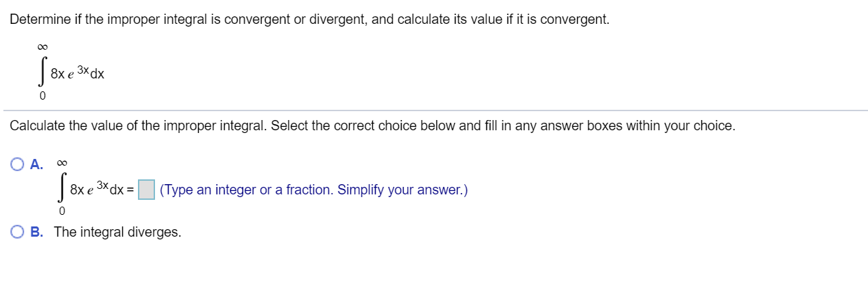The height and width of the screenshot is (281, 868).
Task: Click the lower limit 0 of top integral
Action: pos(42,97)
